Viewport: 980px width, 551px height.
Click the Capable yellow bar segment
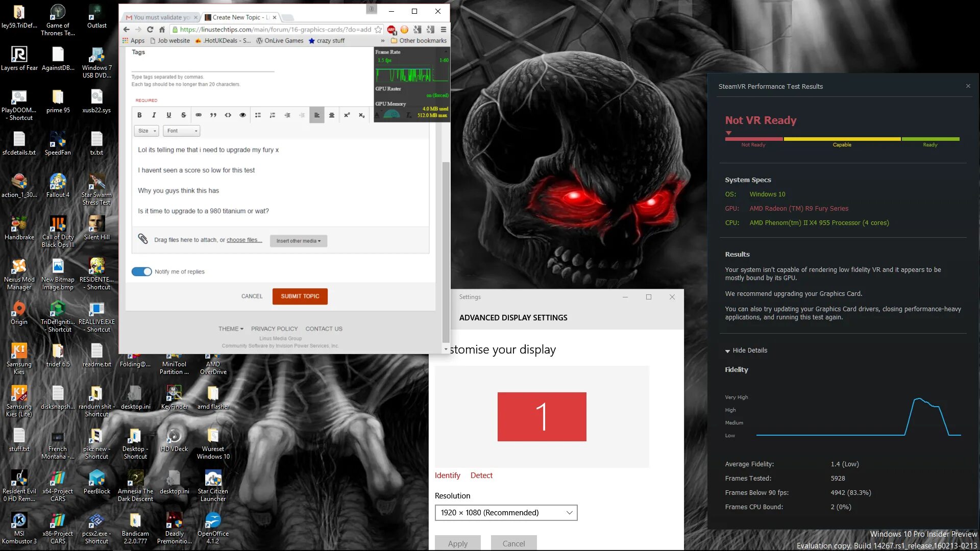(842, 139)
